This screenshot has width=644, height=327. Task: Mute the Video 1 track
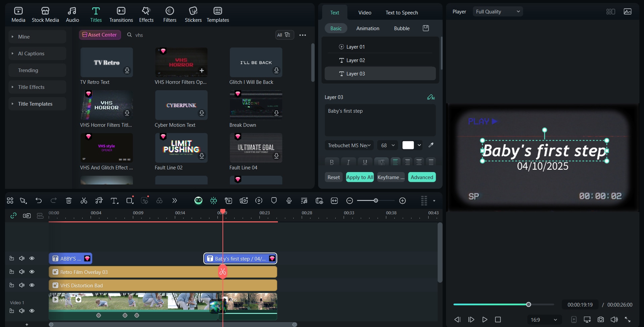click(22, 311)
